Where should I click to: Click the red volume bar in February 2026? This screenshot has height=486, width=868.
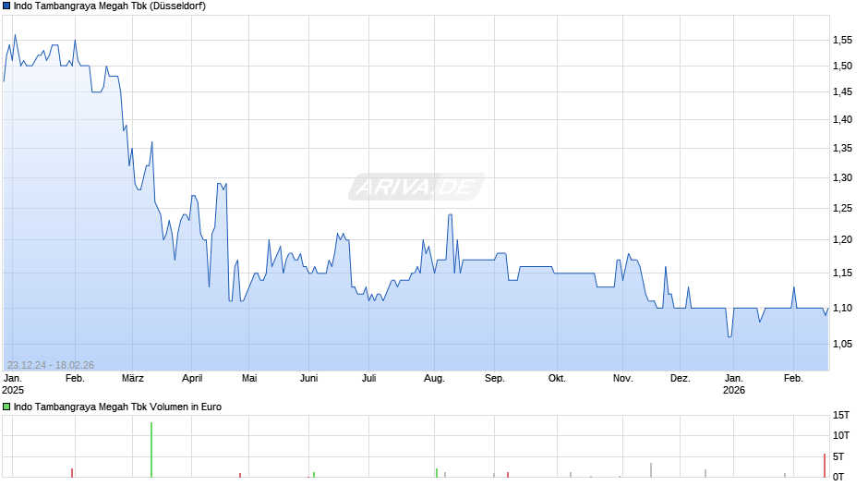tap(825, 466)
